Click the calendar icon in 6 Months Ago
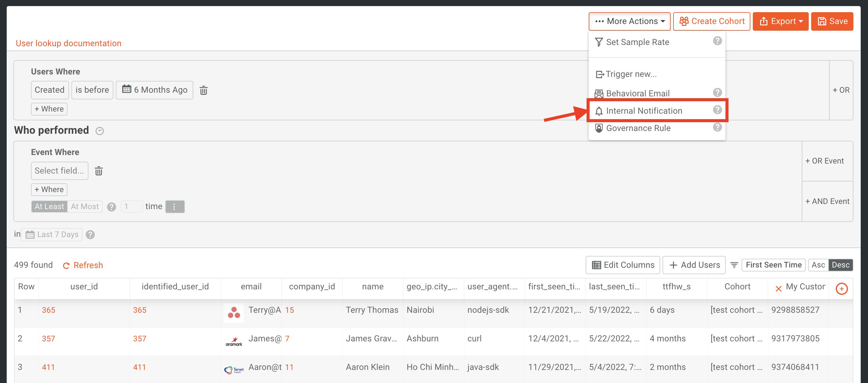The width and height of the screenshot is (868, 383). (126, 89)
